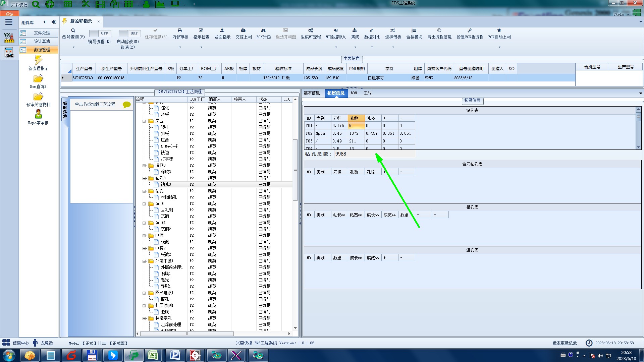Click the 文控上网 cloud upload icon
Image resolution: width=644 pixels, height=362 pixels.
click(x=243, y=31)
